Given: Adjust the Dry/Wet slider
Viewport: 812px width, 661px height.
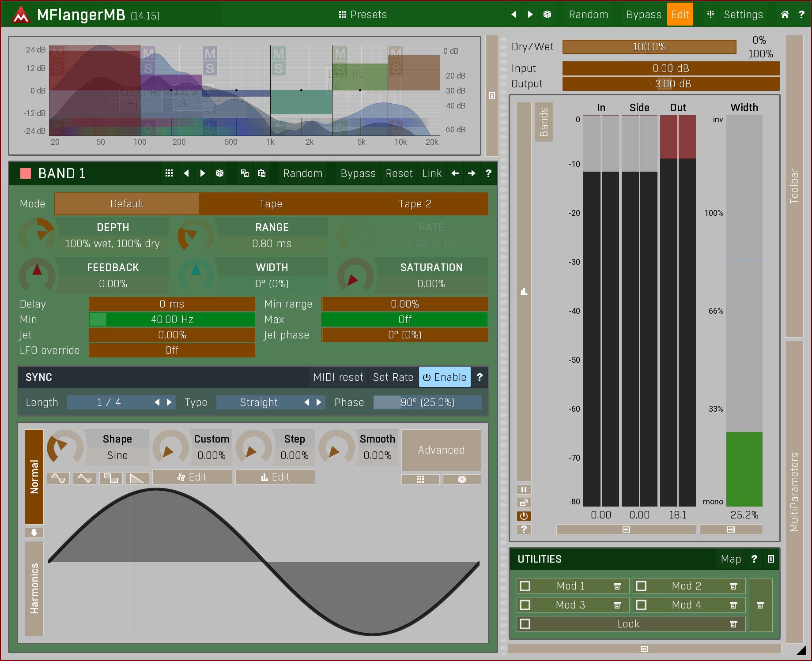Looking at the screenshot, I should coord(649,47).
